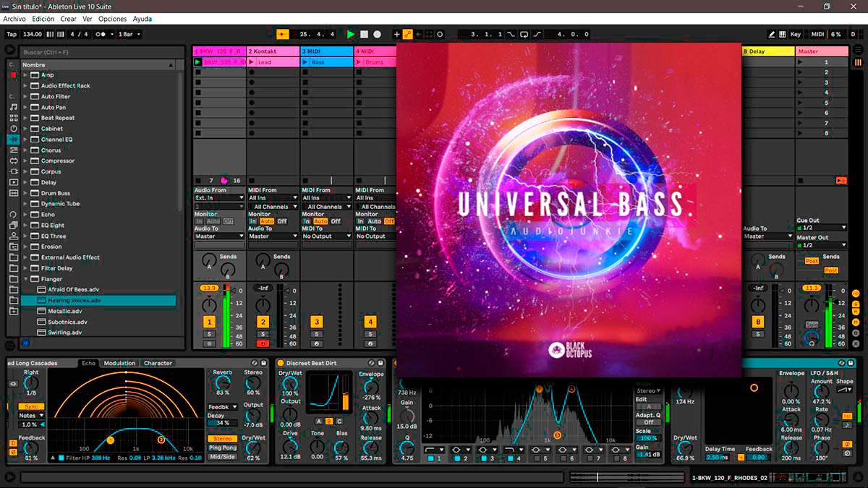Image resolution: width=868 pixels, height=488 pixels.
Task: Switch to the Modulation tab in Echo
Action: [x=119, y=364]
